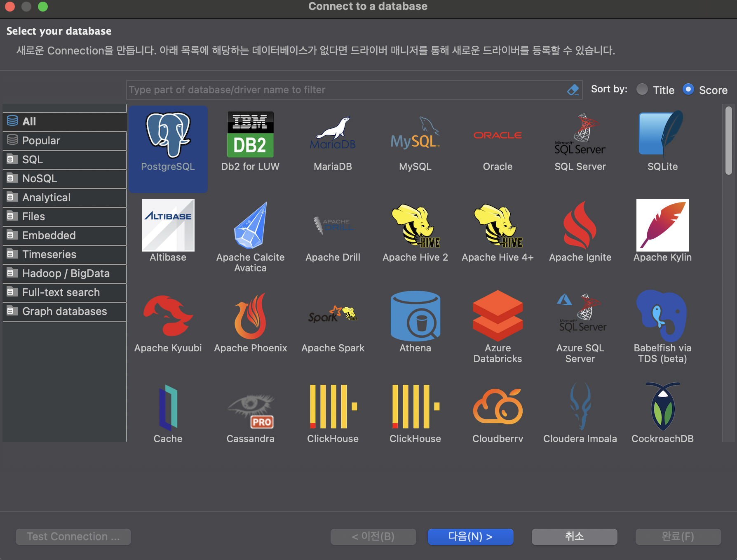Open the Timeseries category
Image resolution: width=737 pixels, height=560 pixels.
pyautogui.click(x=65, y=254)
